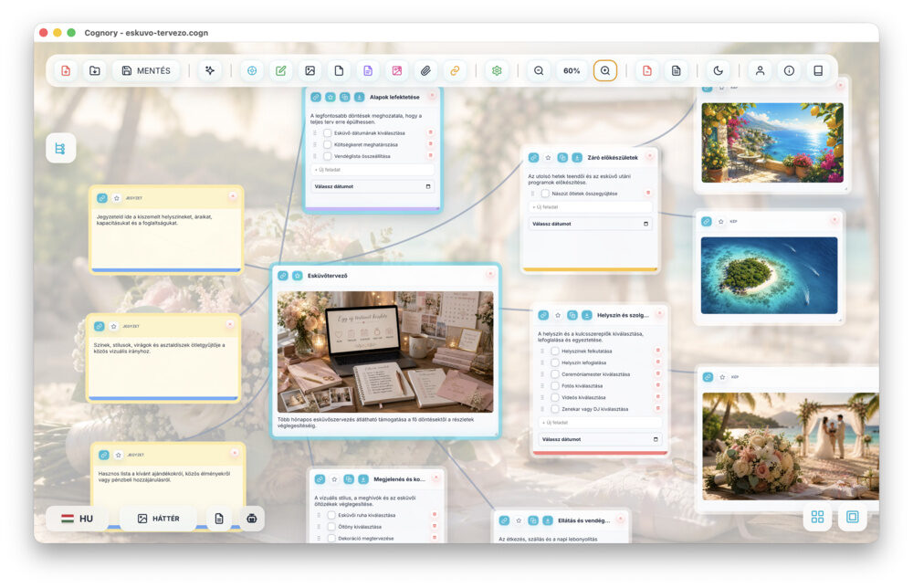
Task: Click the red new file icon
Action: 66,70
